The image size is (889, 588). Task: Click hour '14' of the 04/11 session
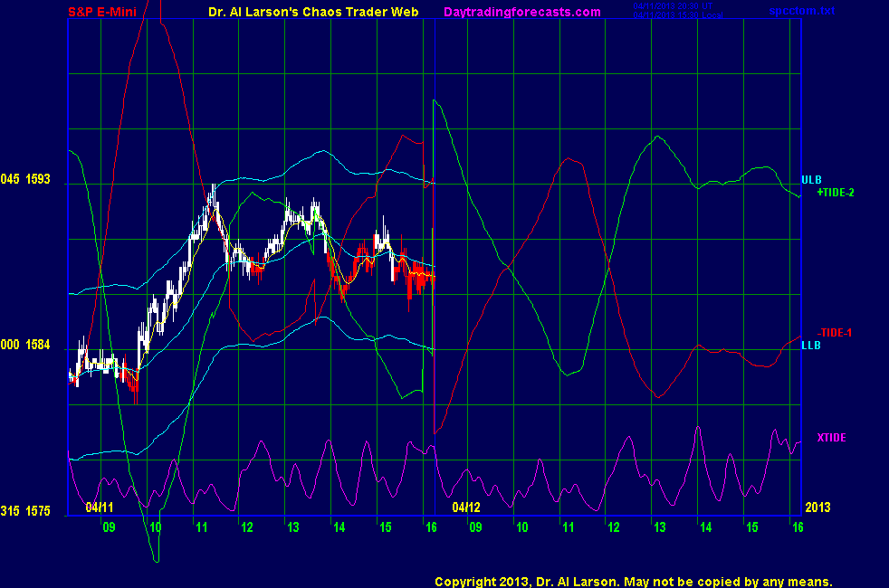pyautogui.click(x=339, y=527)
